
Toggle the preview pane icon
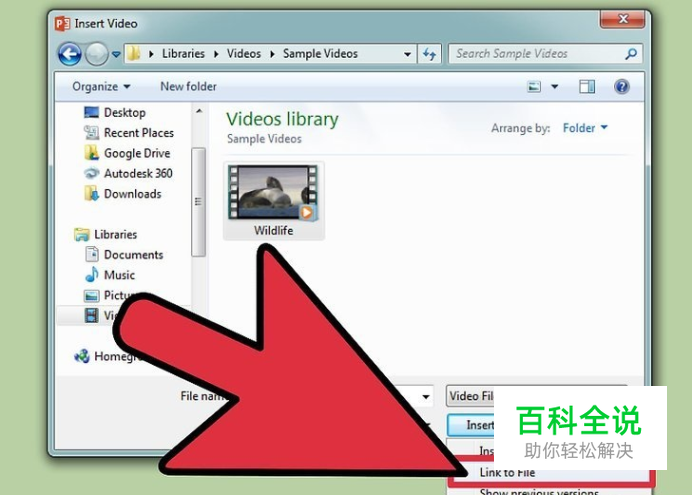[x=587, y=86]
